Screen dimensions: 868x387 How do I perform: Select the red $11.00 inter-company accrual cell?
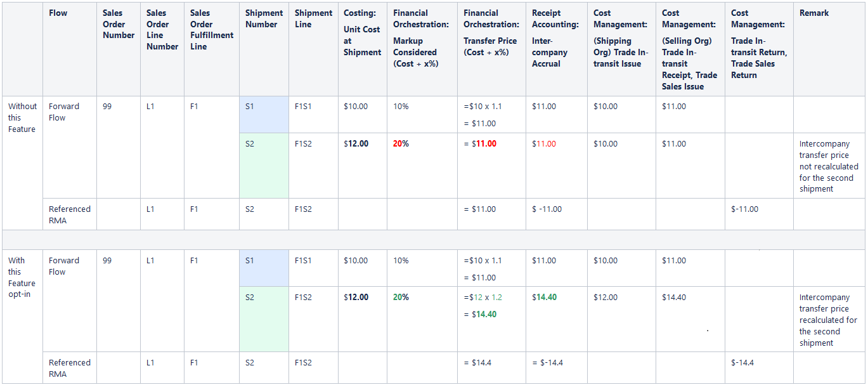pyautogui.click(x=557, y=166)
